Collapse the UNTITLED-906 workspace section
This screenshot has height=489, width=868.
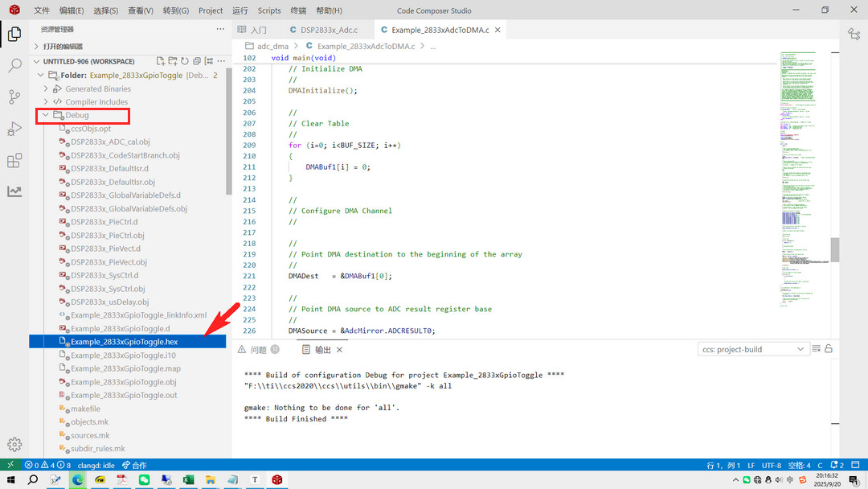(36, 61)
